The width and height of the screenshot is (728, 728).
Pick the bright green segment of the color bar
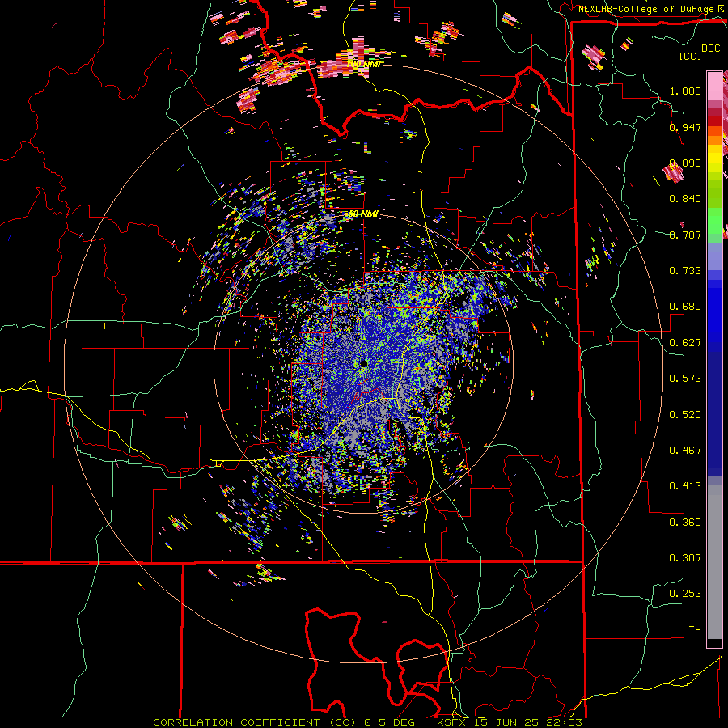[x=714, y=221]
